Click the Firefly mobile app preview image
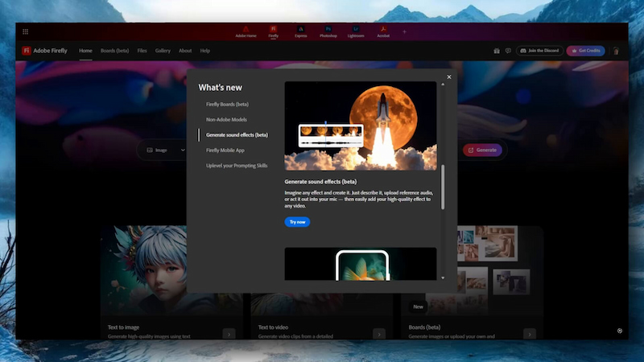This screenshot has height=362, width=644. [361, 265]
